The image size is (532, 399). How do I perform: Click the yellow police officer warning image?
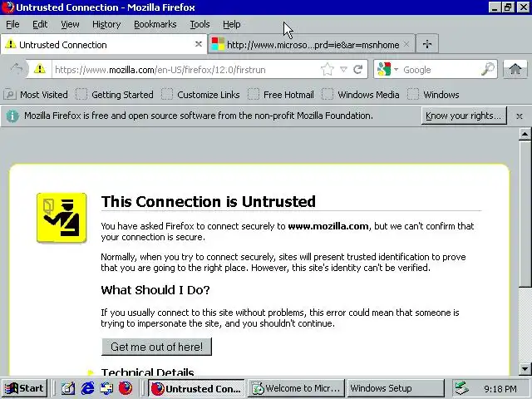(x=62, y=218)
